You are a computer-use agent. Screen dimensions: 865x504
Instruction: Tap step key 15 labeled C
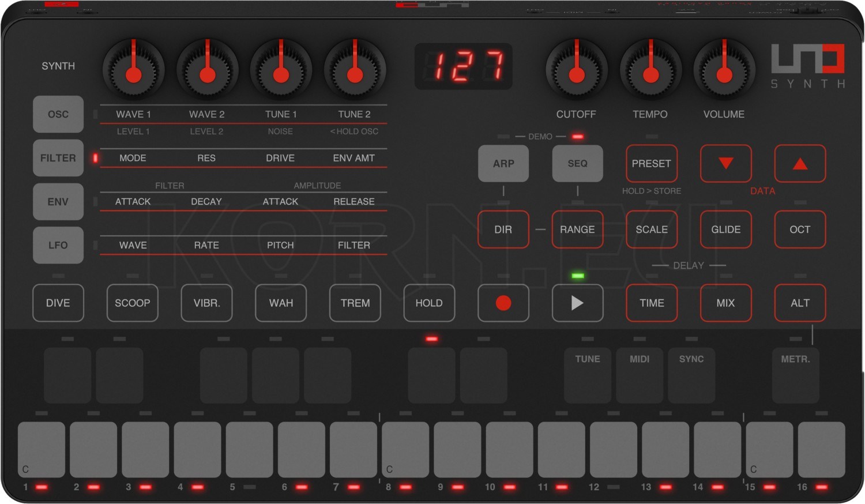tap(769, 450)
